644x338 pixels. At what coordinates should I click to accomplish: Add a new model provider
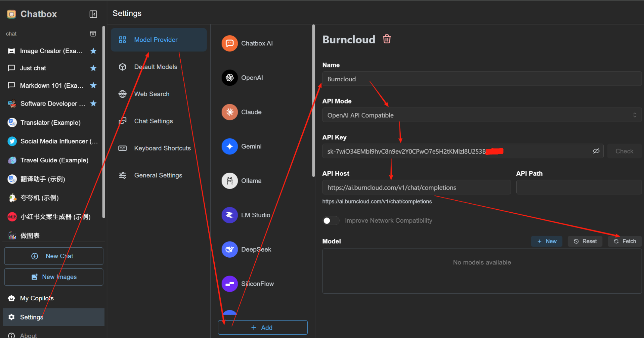[x=263, y=327]
